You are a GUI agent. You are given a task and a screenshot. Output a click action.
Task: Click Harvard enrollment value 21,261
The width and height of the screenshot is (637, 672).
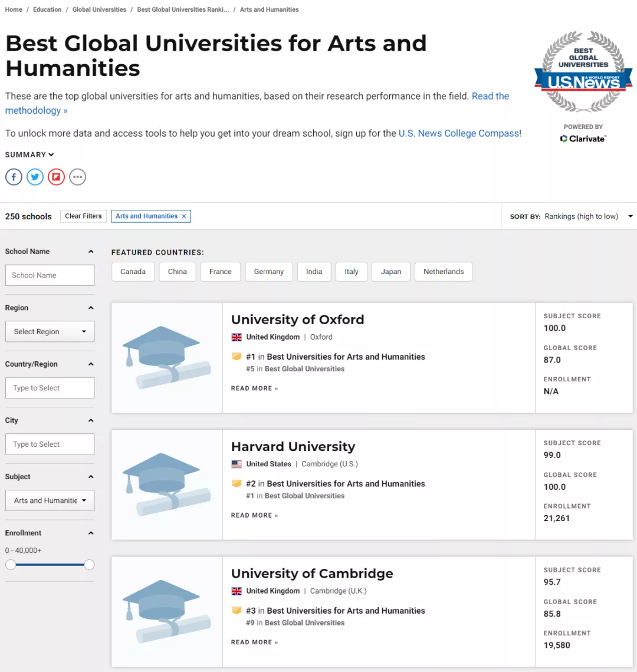557,518
